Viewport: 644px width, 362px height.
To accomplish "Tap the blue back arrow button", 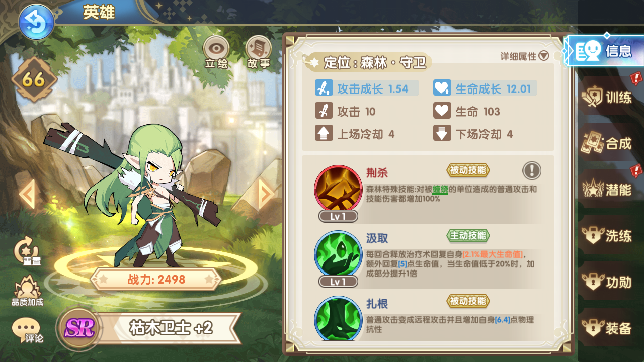I will [36, 21].
